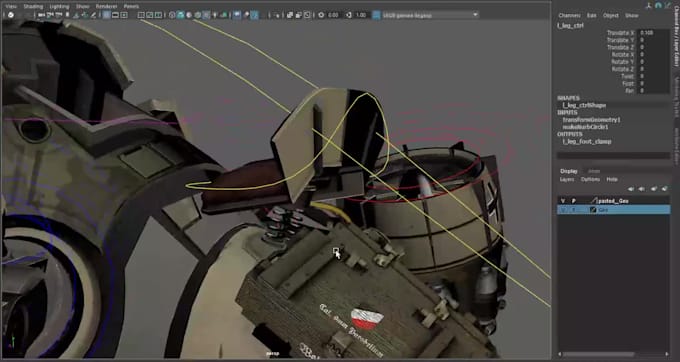680x362 pixels.
Task: Click the X-Ray Active Components icon
Action: coord(298,15)
